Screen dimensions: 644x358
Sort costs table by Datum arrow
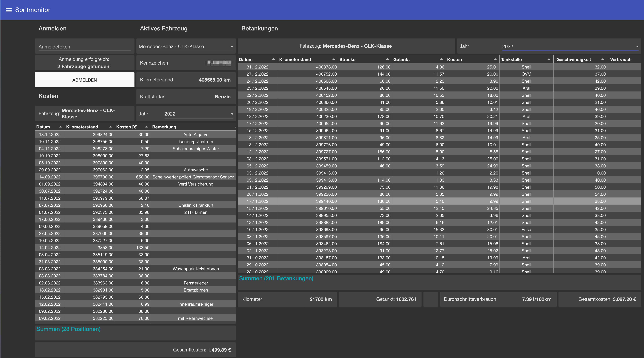(x=60, y=127)
